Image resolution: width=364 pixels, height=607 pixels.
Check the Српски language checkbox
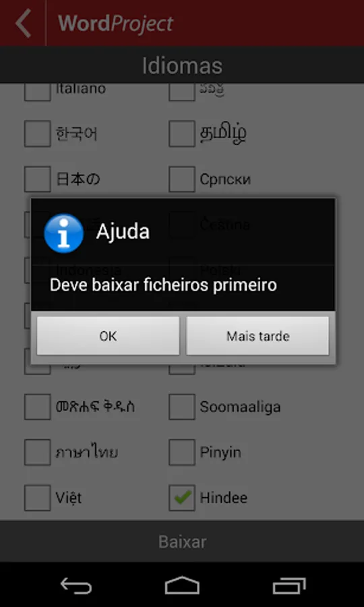(182, 179)
